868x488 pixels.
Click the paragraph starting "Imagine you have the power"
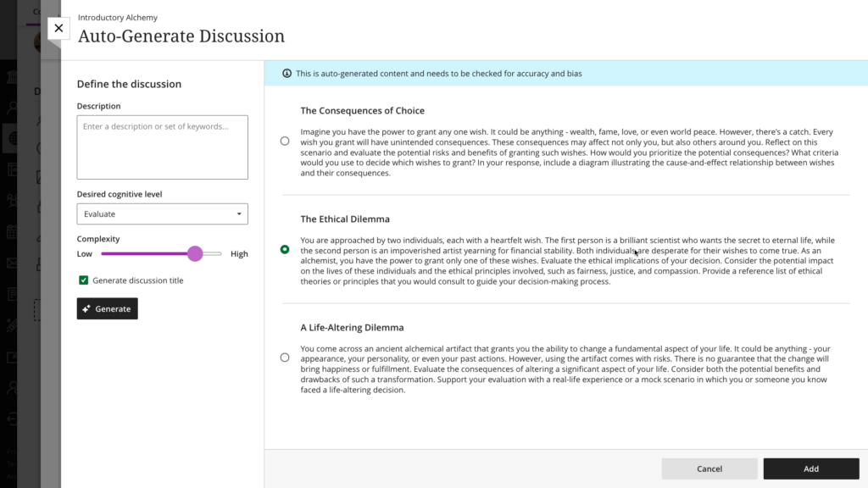pyautogui.click(x=570, y=152)
